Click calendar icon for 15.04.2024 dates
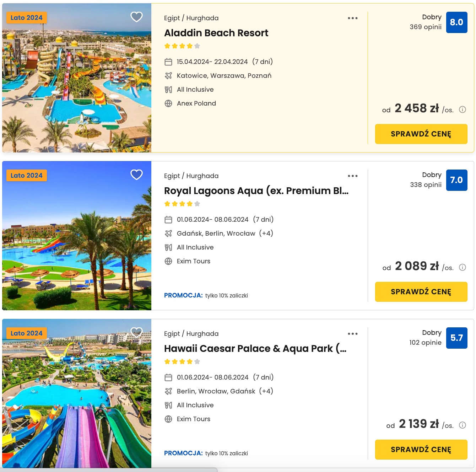This screenshot has width=476, height=472. [168, 62]
